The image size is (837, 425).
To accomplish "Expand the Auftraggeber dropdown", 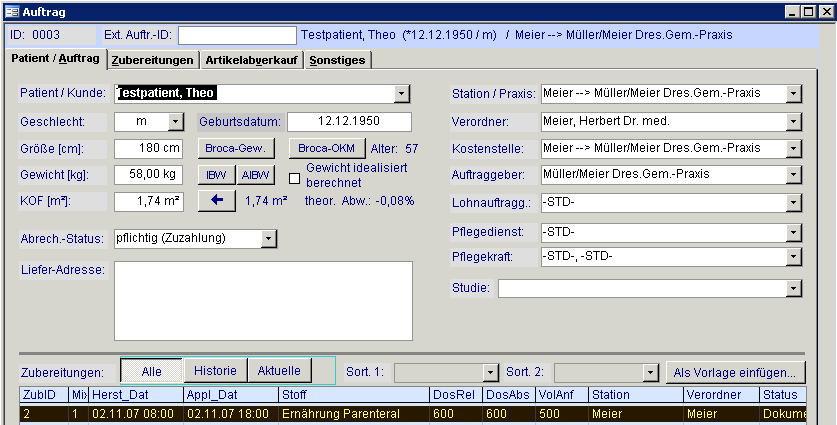I will pos(794,175).
